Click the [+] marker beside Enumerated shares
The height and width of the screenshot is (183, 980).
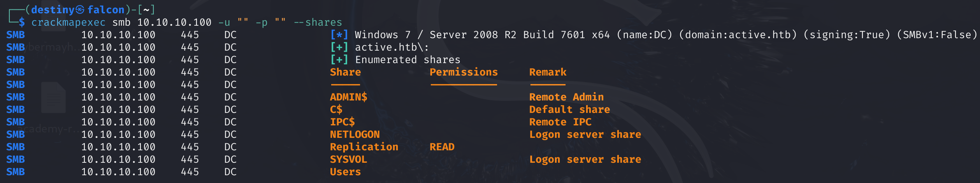pos(339,60)
